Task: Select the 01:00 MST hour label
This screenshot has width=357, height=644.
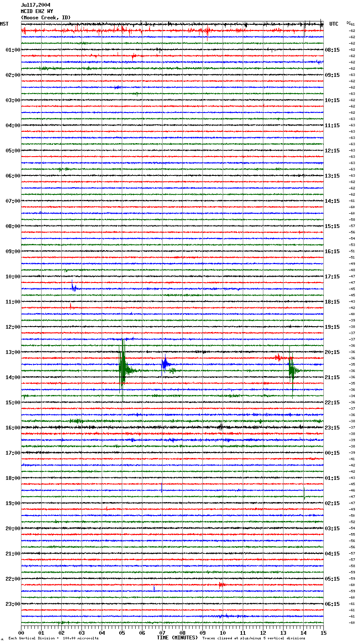Action: click(x=13, y=50)
